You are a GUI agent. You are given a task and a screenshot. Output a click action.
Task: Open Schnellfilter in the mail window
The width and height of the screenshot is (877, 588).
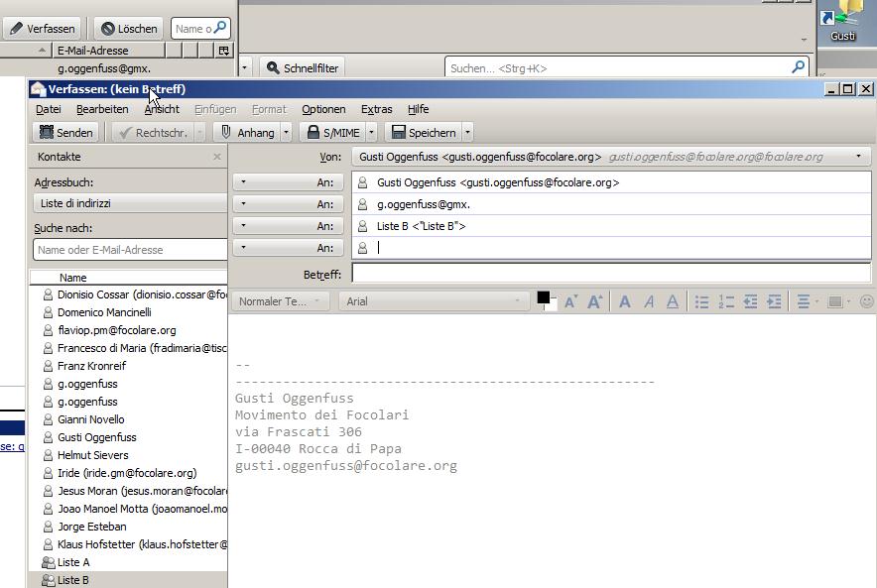(x=303, y=68)
